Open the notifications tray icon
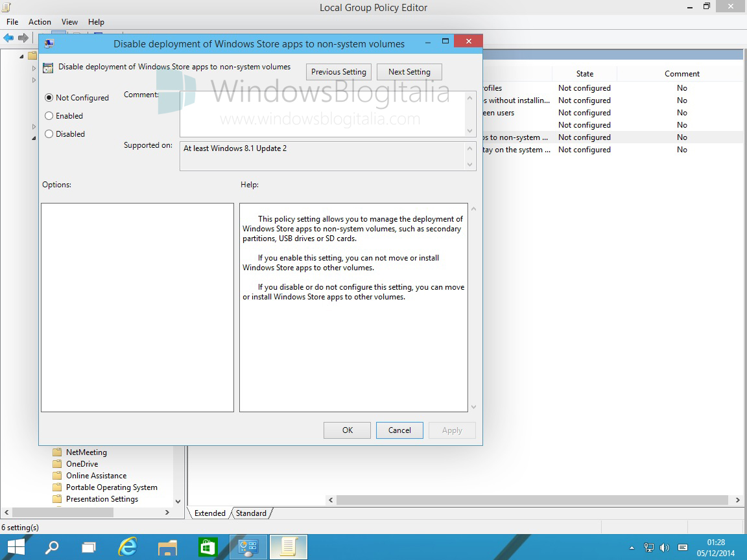Image resolution: width=747 pixels, height=560 pixels. pyautogui.click(x=683, y=548)
